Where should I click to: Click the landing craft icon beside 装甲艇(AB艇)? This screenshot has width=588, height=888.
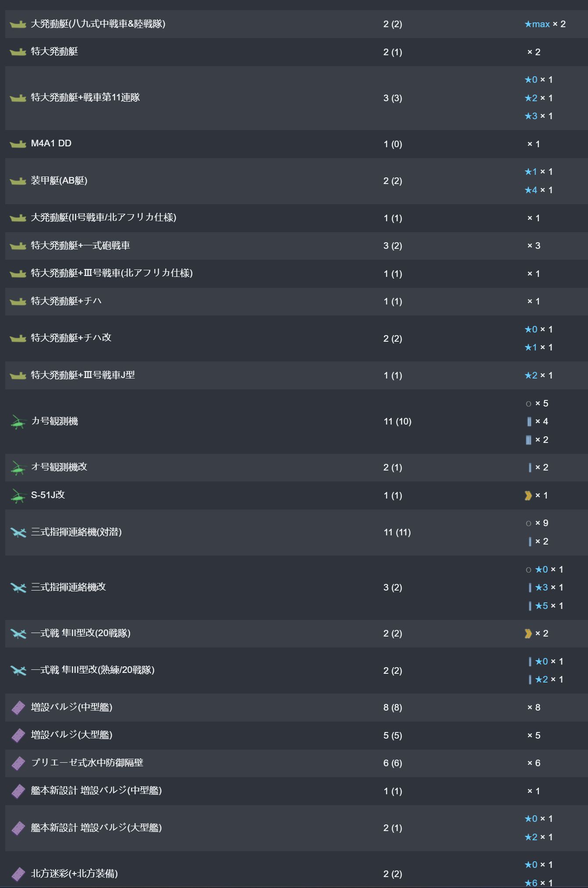[x=18, y=181]
